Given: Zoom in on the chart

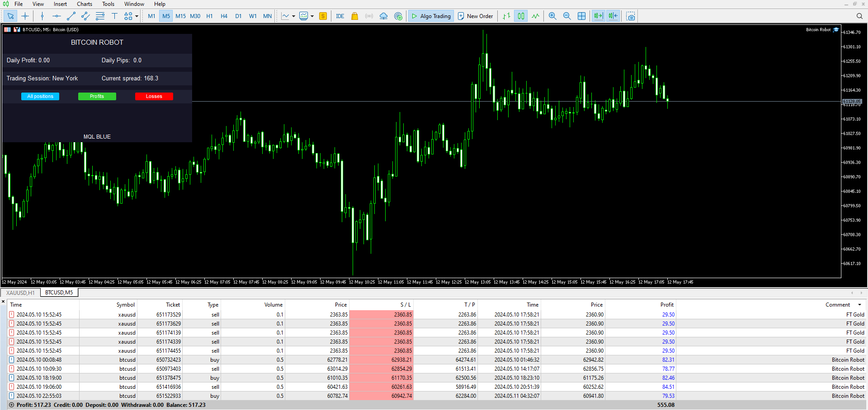Looking at the screenshot, I should 552,16.
